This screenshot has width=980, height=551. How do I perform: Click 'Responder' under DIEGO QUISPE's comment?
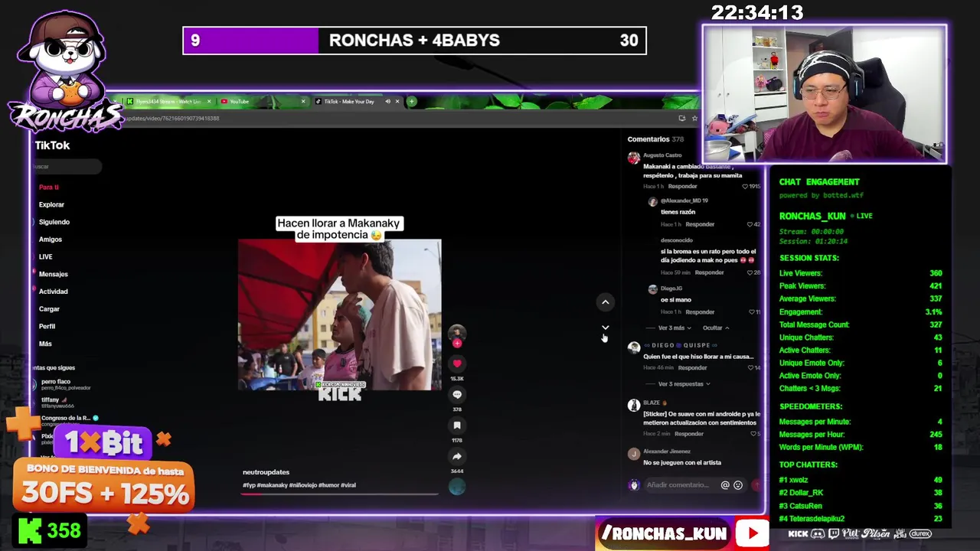[x=692, y=368]
